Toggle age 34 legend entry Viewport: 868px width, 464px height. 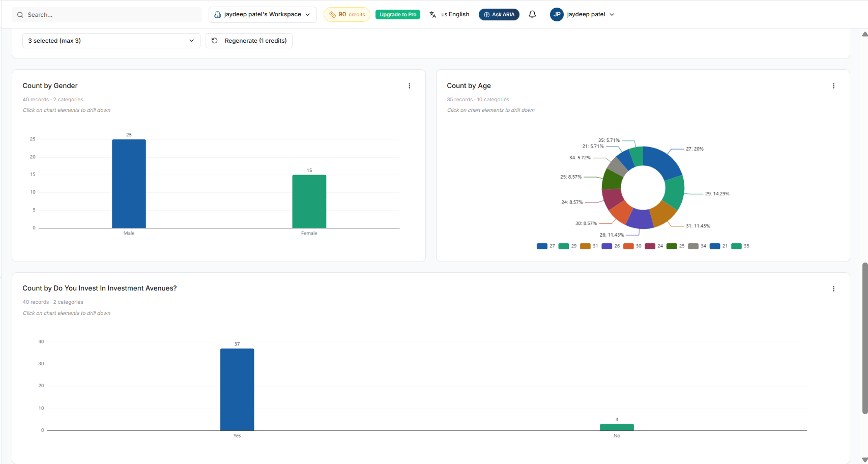[x=697, y=246]
